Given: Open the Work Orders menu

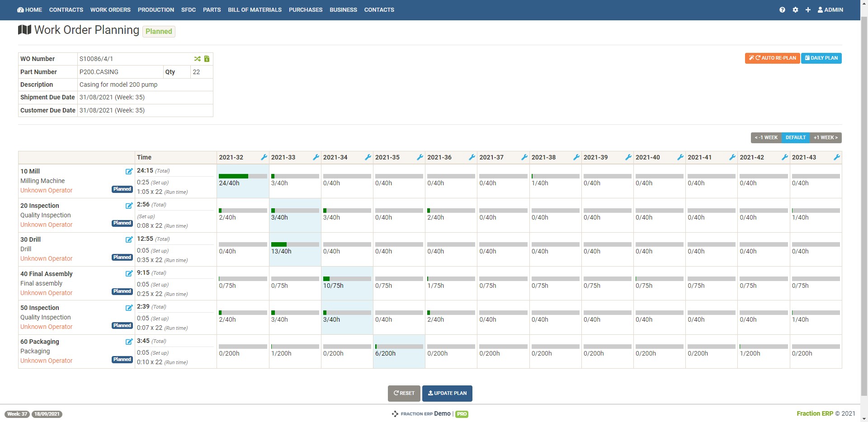Looking at the screenshot, I should tap(110, 9).
